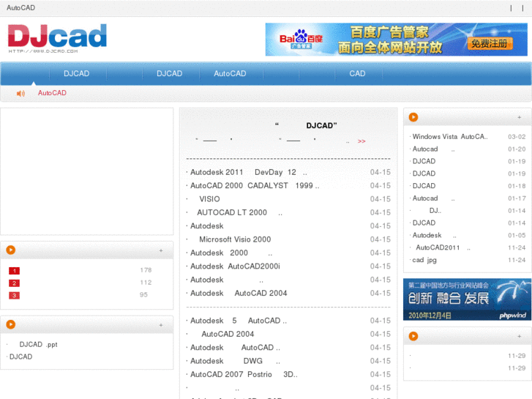Open the AutoCAD2011 entry dated 11-24
The height and width of the screenshot is (399, 532).
443,247
